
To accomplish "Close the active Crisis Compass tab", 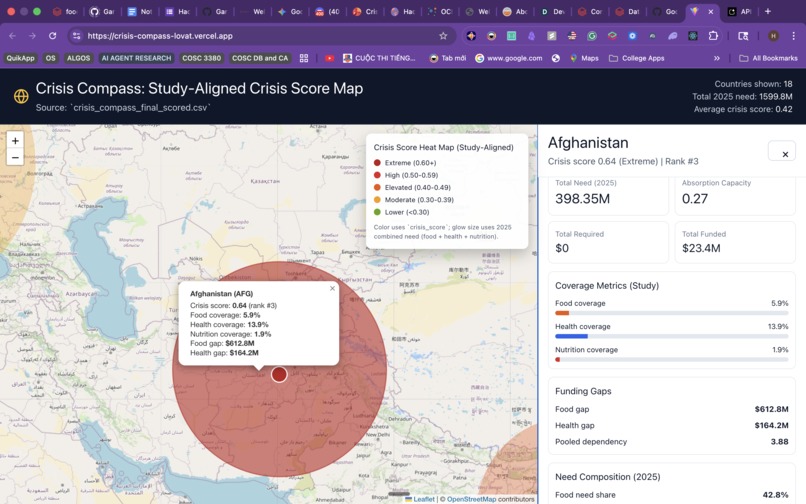I will (x=710, y=11).
